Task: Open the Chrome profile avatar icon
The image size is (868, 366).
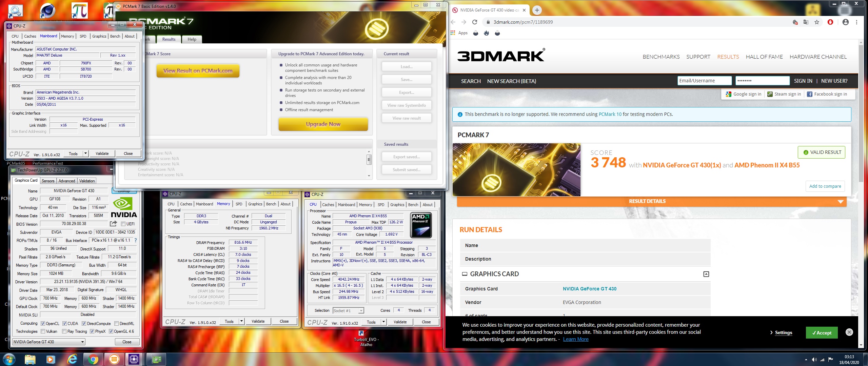Action: tap(846, 22)
